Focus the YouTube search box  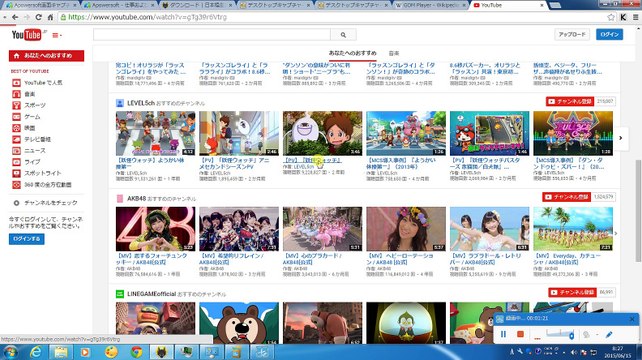(x=212, y=35)
